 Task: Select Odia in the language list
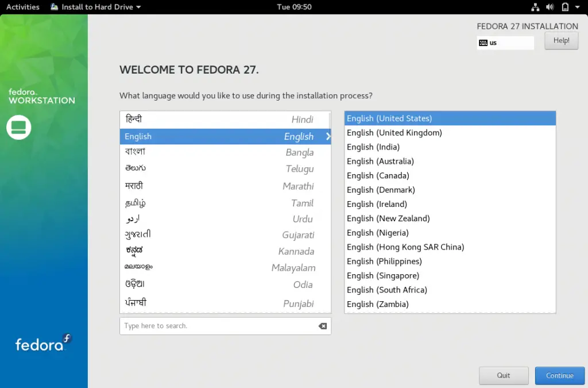(x=225, y=285)
